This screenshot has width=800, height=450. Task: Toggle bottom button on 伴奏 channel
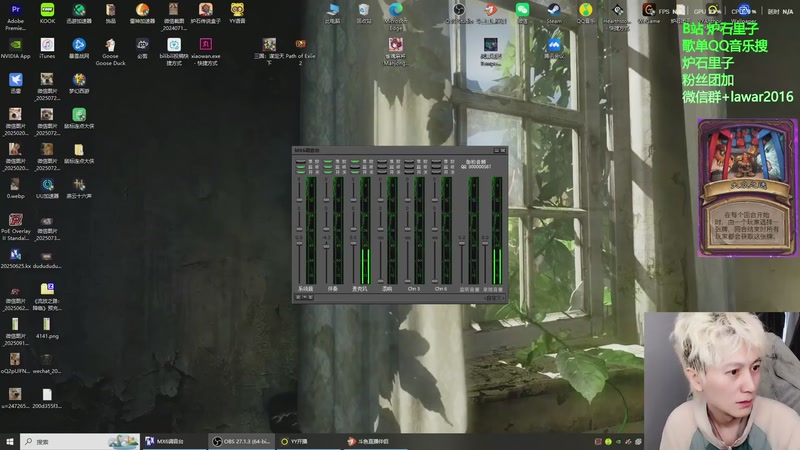click(328, 172)
